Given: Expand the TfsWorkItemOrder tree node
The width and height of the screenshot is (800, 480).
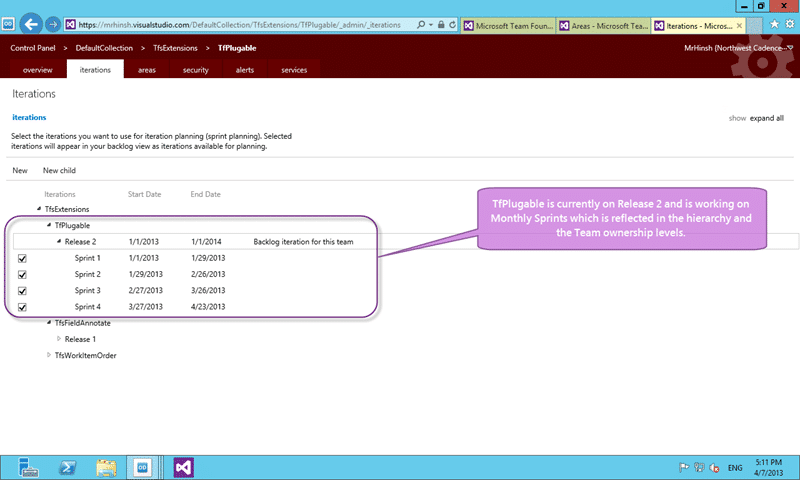Looking at the screenshot, I should [x=49, y=355].
